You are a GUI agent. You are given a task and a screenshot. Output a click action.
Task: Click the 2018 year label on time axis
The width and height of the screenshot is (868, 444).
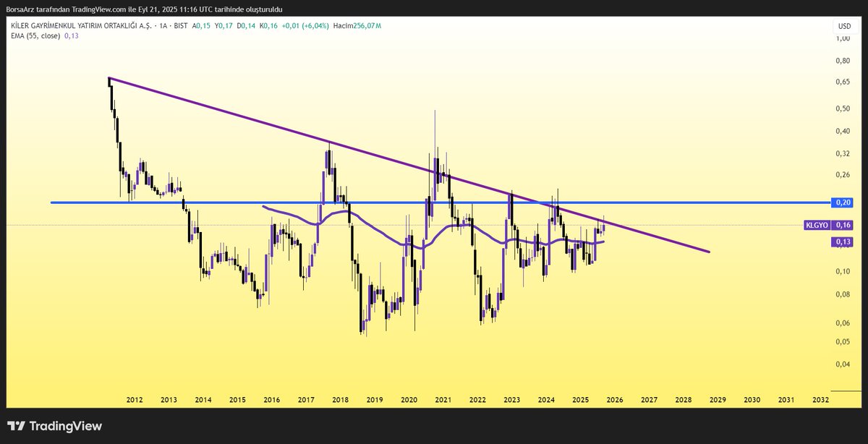click(x=340, y=399)
